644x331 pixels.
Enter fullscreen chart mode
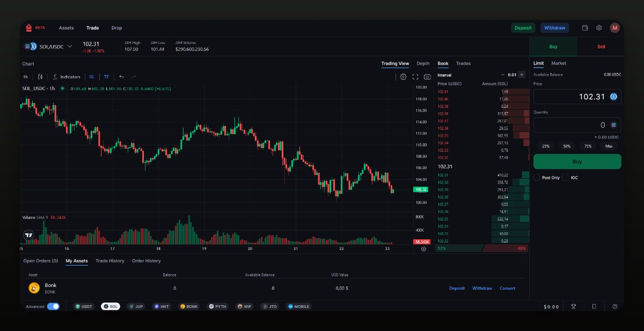tap(415, 77)
